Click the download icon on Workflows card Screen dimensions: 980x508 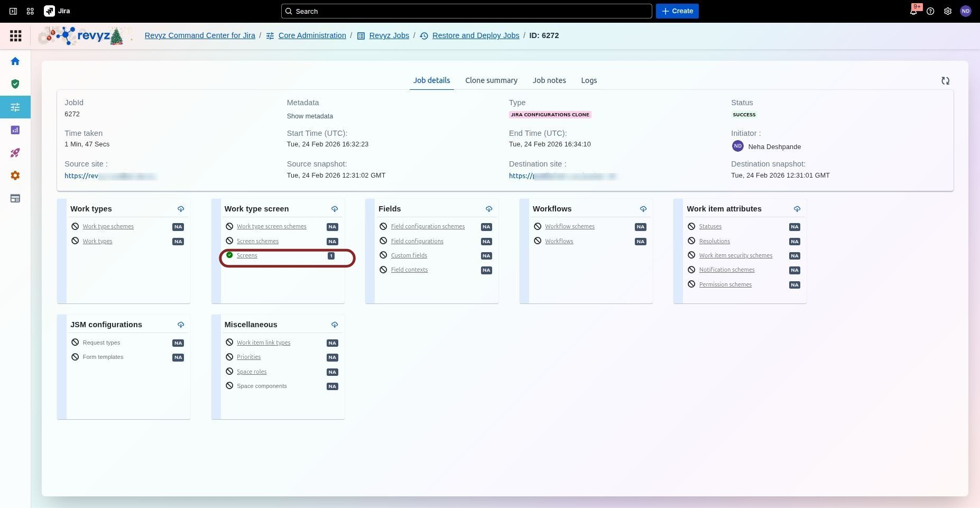click(x=643, y=209)
